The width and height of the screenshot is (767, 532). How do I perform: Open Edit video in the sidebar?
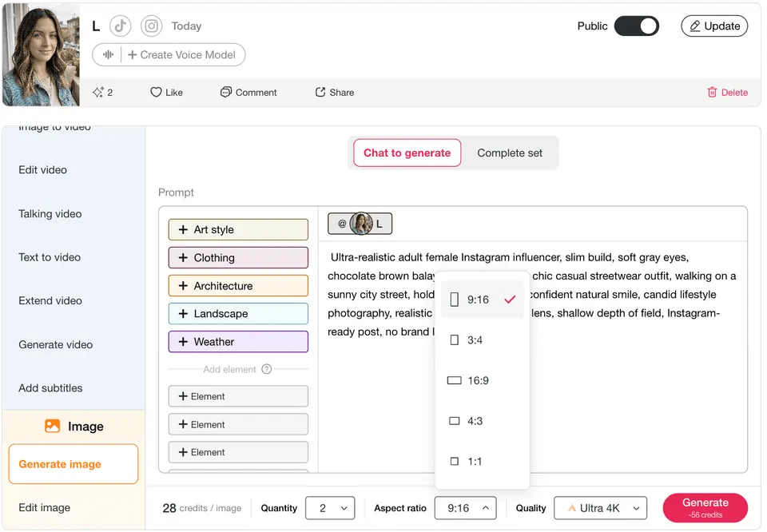click(x=42, y=169)
